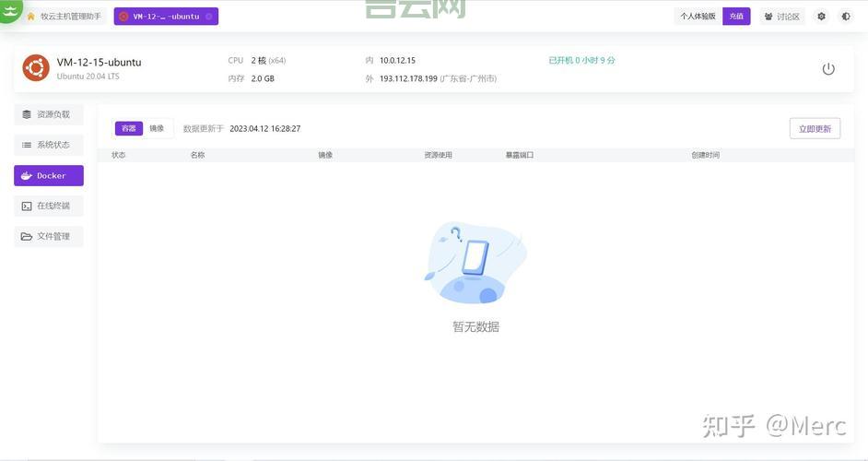This screenshot has height=461, width=868.
Task: Open the 在线终端 sidebar item
Action: [x=49, y=206]
